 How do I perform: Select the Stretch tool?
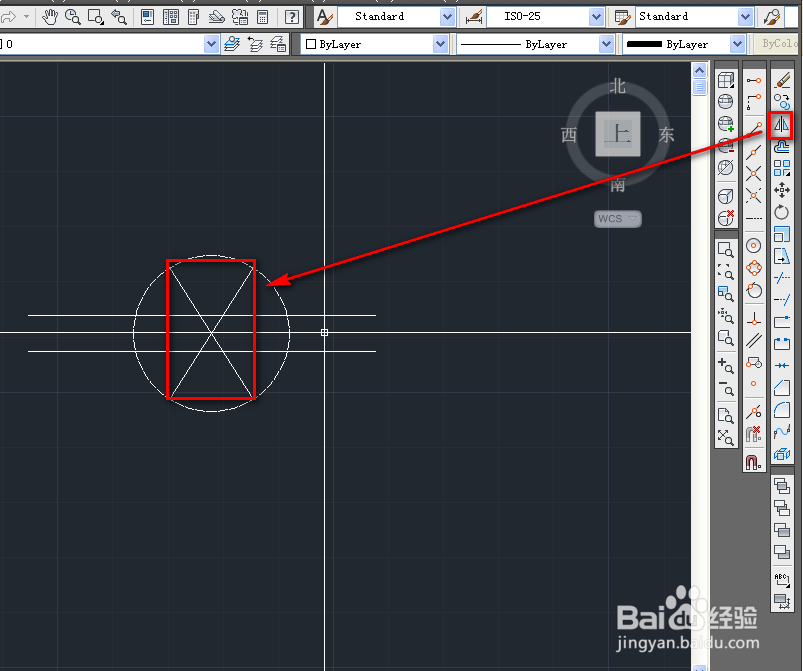(x=782, y=256)
